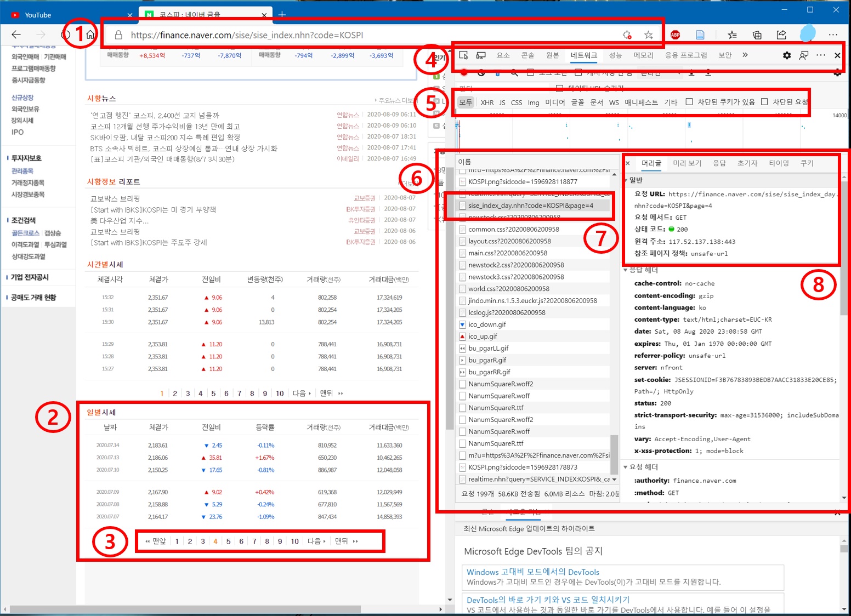This screenshot has width=851, height=616.
Task: Open the 미리 보기 tab of the request
Action: (x=688, y=163)
